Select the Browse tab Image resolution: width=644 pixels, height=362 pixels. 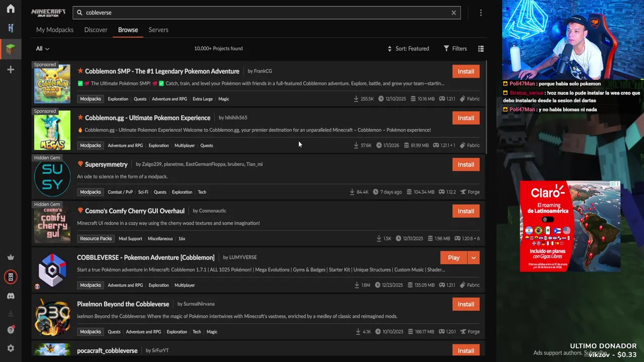128,30
